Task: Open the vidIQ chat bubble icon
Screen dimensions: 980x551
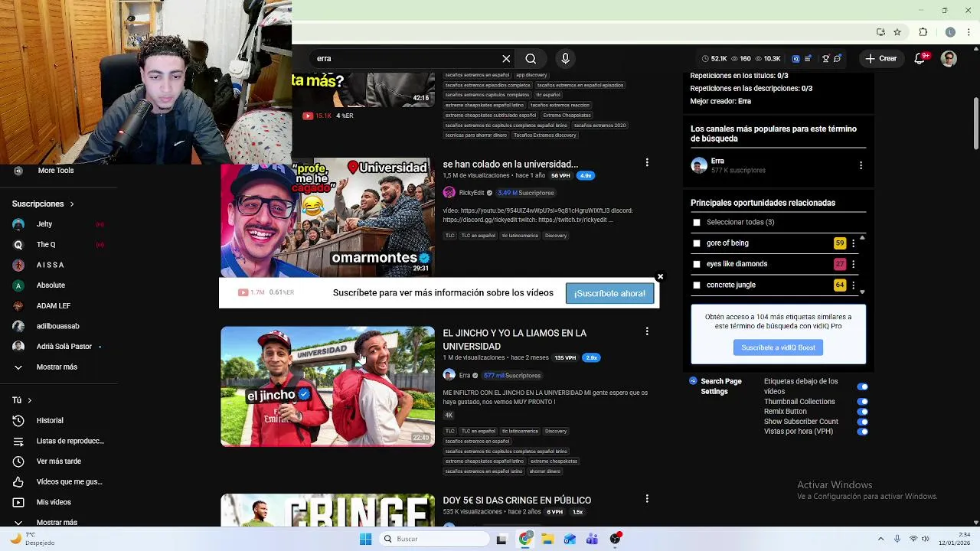Action: click(838, 58)
